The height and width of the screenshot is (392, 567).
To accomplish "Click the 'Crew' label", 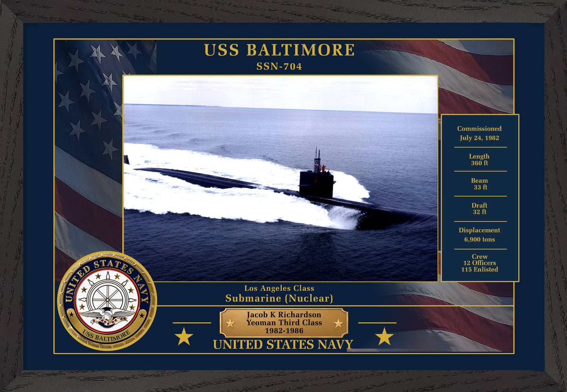I will 480,257.
